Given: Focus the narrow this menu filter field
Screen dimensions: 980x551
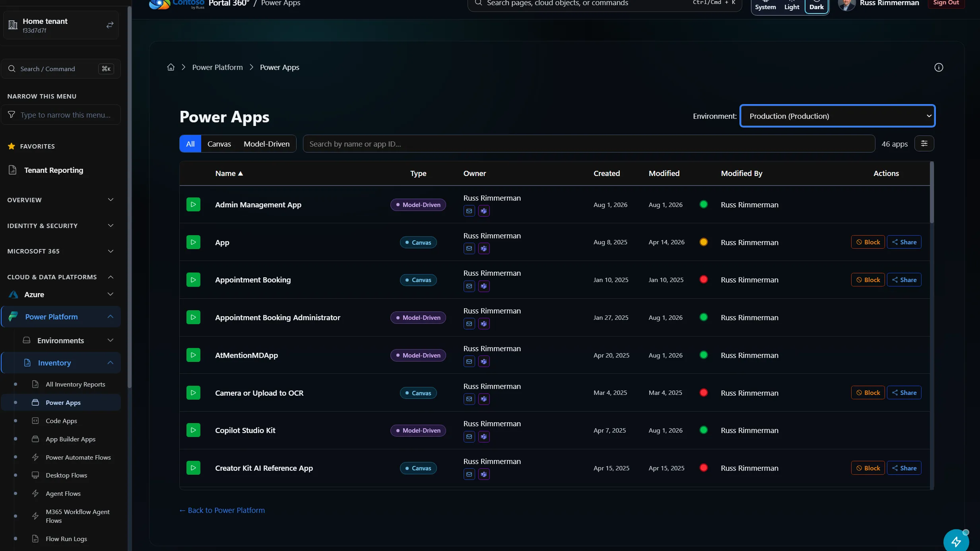Looking at the screenshot, I should (x=61, y=115).
